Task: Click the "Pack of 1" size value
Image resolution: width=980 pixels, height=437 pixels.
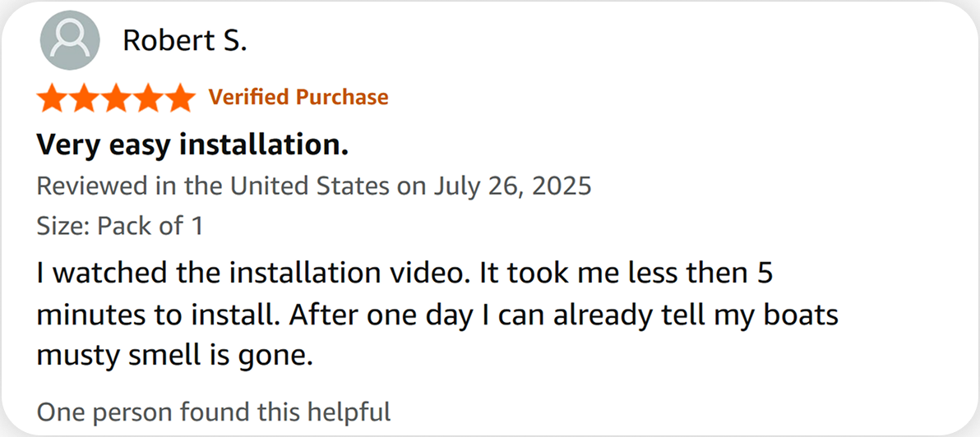Action: 150,225
